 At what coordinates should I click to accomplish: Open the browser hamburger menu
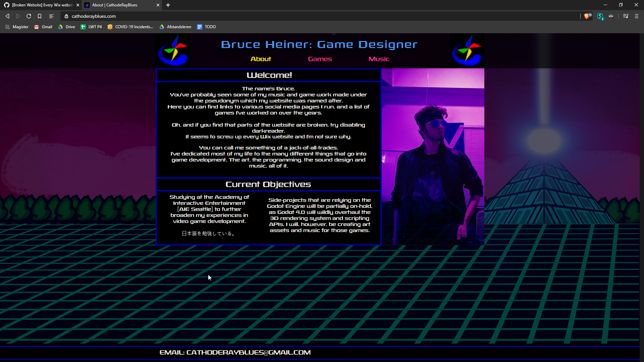click(636, 16)
